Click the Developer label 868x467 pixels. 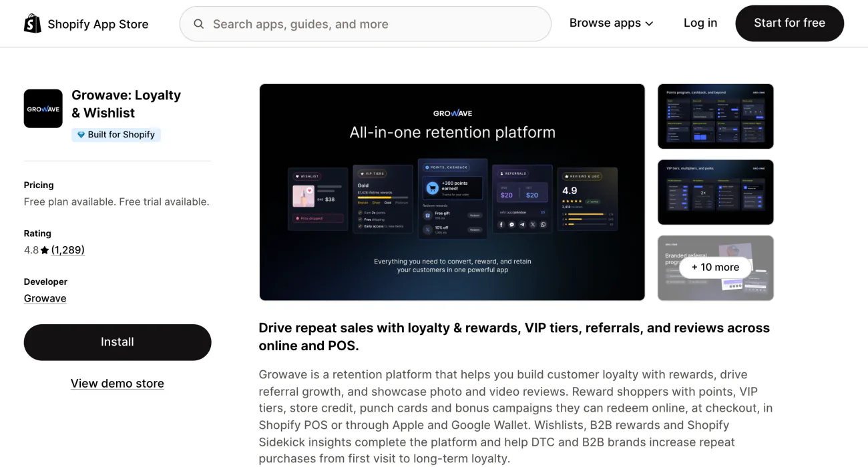(x=45, y=282)
